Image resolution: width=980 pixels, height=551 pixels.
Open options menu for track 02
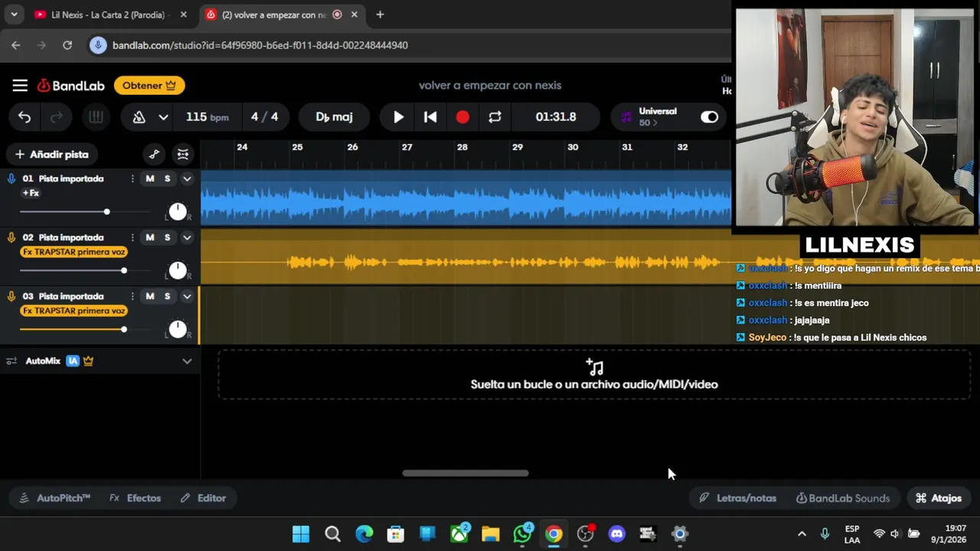coord(132,237)
